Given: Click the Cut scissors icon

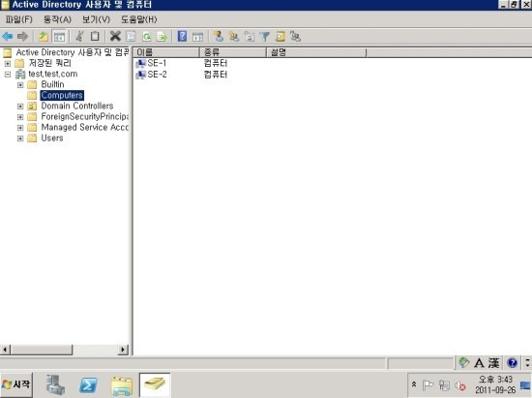Looking at the screenshot, I should point(79,37).
